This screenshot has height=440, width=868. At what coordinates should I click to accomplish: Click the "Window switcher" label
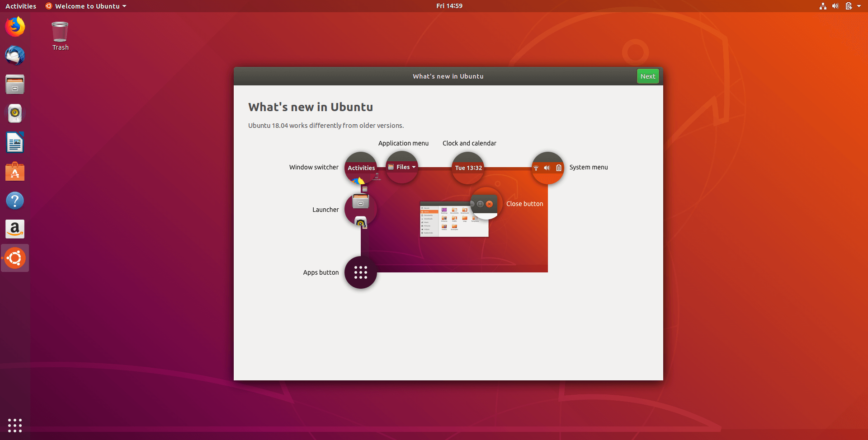click(314, 167)
